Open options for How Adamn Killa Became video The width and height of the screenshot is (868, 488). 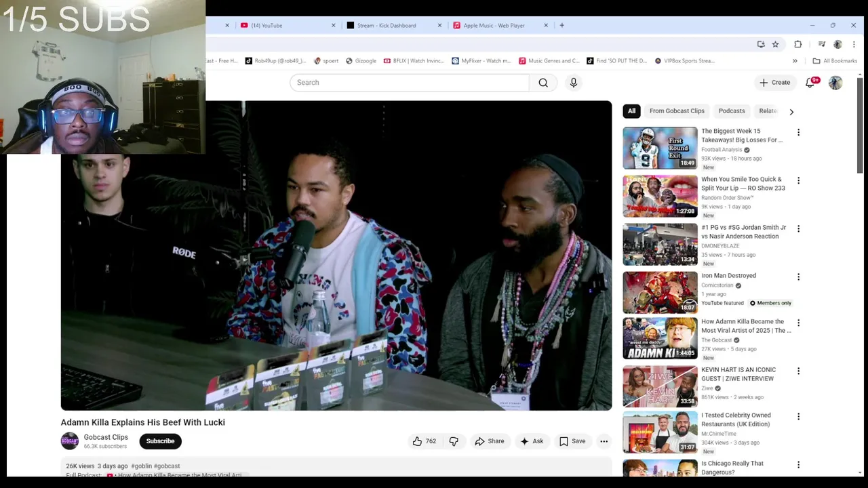click(798, 323)
